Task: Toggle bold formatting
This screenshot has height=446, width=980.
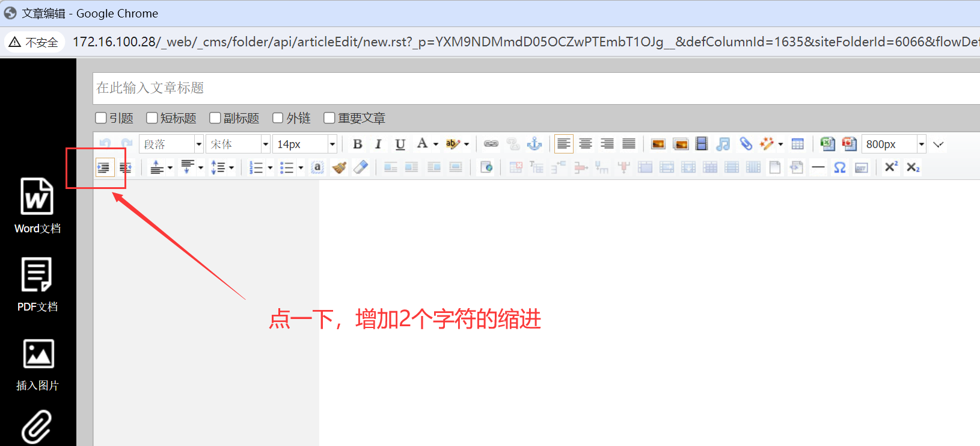Action: coord(357,144)
